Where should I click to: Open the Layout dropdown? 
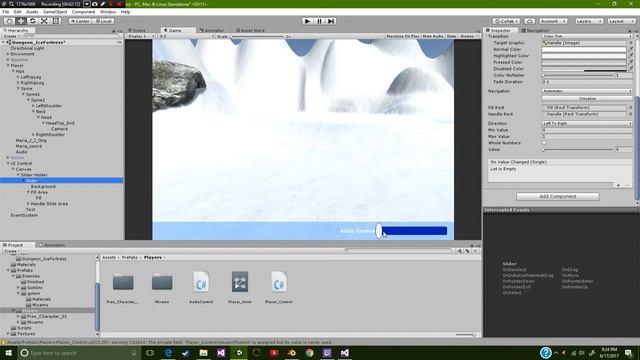coord(621,21)
